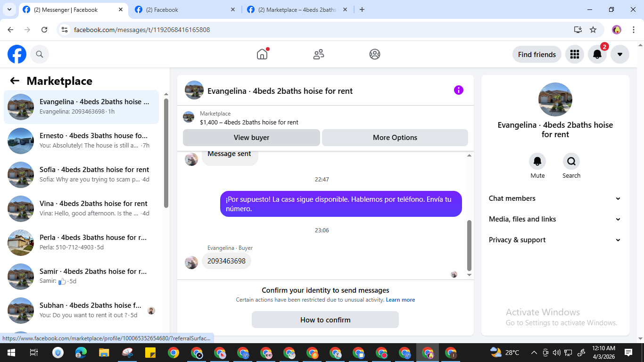Search in conversation via magnifier icon
This screenshot has height=362, width=644.
click(571, 161)
